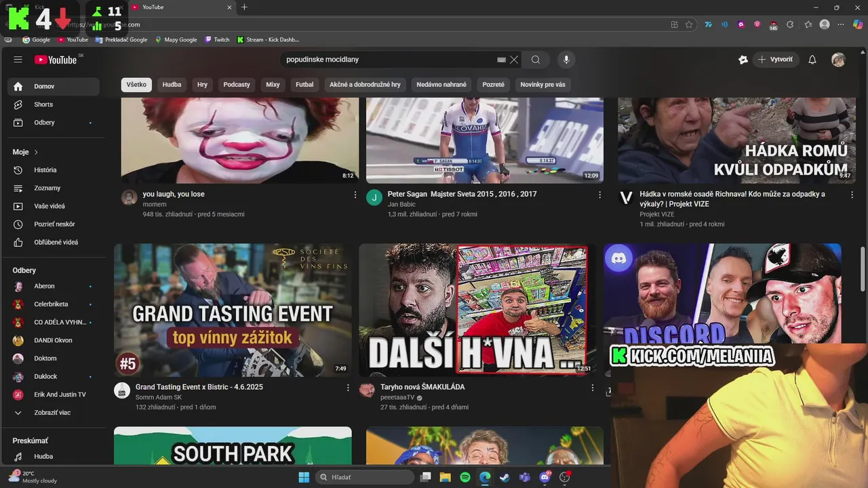Select Domov in the sidebar
Screen dimensions: 868x488
click(x=53, y=86)
